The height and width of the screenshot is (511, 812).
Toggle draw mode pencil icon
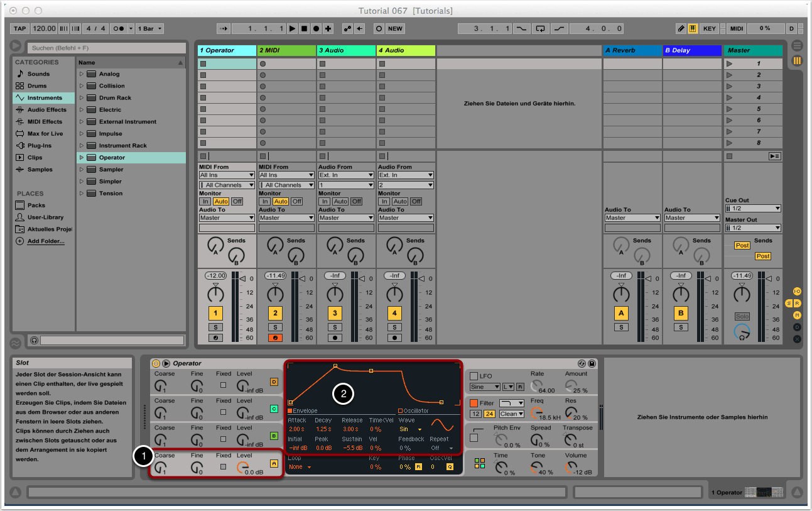click(x=681, y=28)
